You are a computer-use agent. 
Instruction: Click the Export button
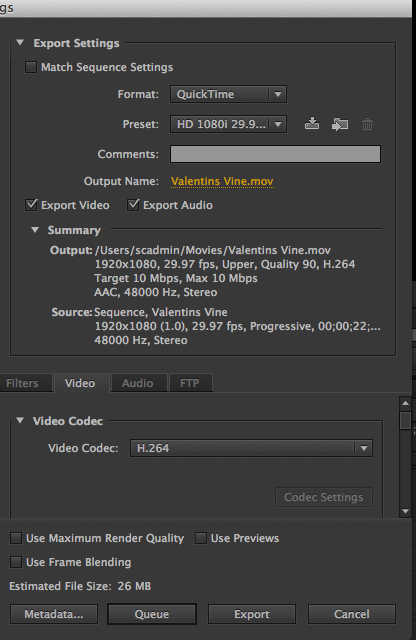tap(252, 614)
